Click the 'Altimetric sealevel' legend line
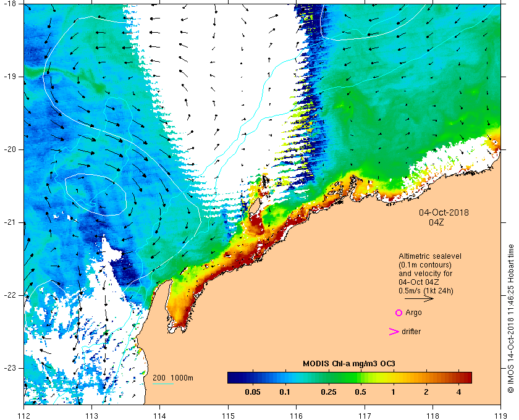Viewport: 519px width, 420px height. (x=430, y=256)
